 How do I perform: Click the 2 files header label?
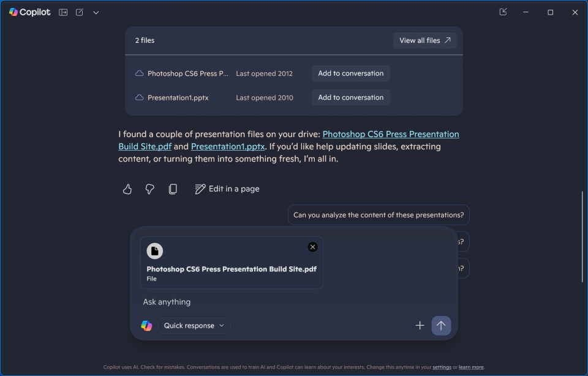click(145, 40)
